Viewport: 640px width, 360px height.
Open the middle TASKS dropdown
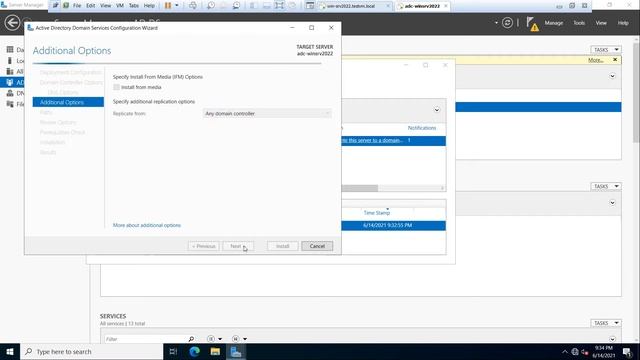pyautogui.click(x=606, y=186)
